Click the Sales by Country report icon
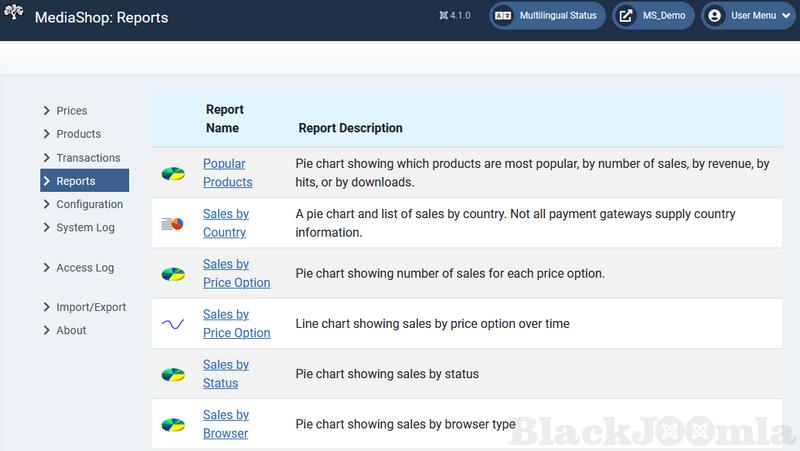Image resolution: width=800 pixels, height=451 pixels. point(173,224)
